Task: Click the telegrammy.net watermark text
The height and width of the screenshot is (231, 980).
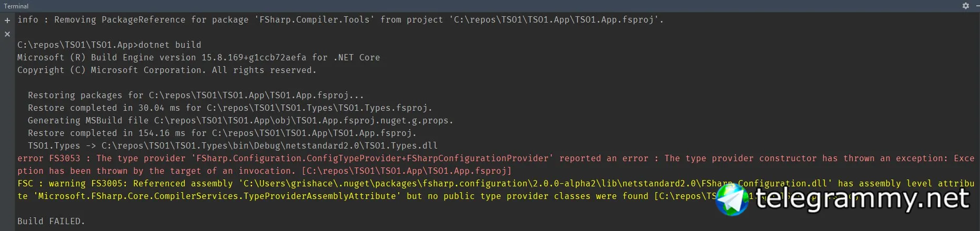Action: pyautogui.click(x=862, y=199)
